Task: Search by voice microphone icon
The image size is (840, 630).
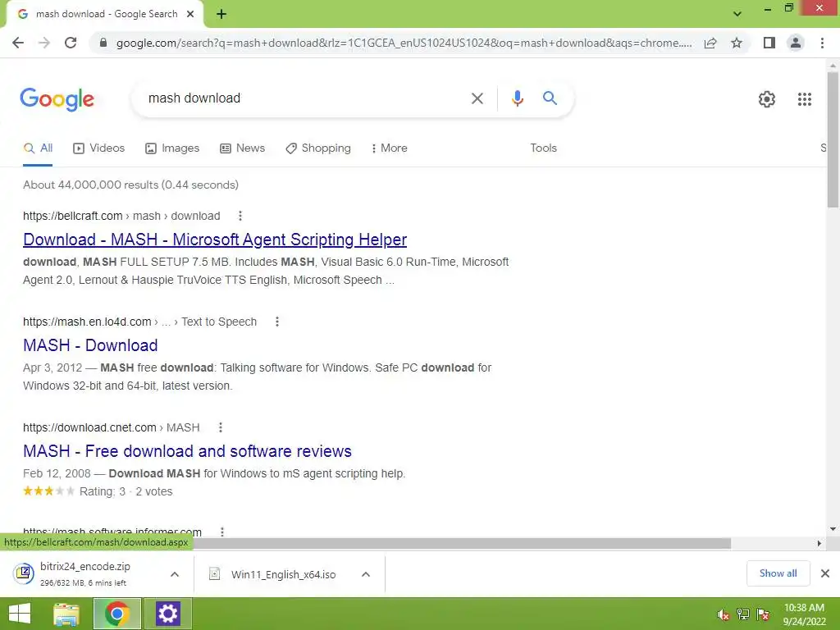Action: [x=517, y=98]
